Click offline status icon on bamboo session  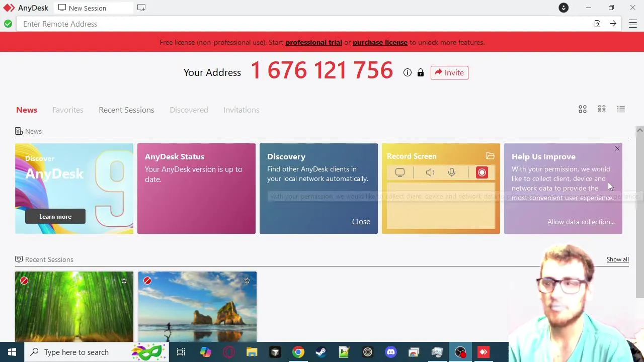pyautogui.click(x=24, y=281)
